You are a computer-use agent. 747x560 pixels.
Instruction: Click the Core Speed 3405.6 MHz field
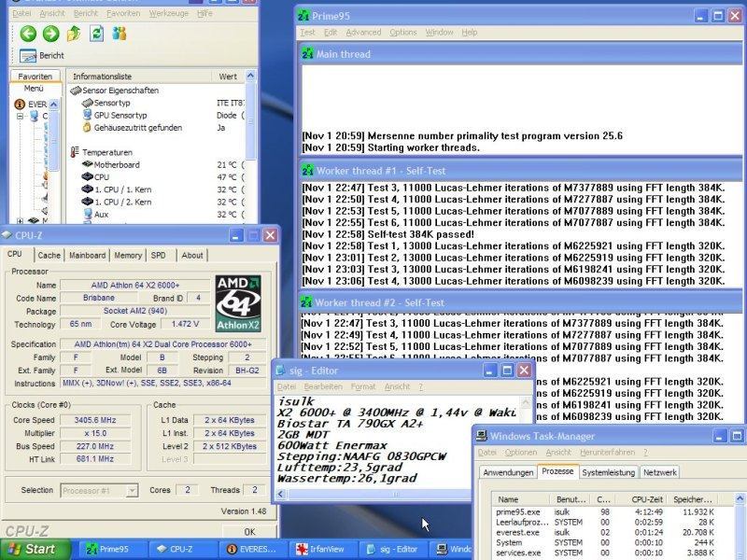coord(95,420)
